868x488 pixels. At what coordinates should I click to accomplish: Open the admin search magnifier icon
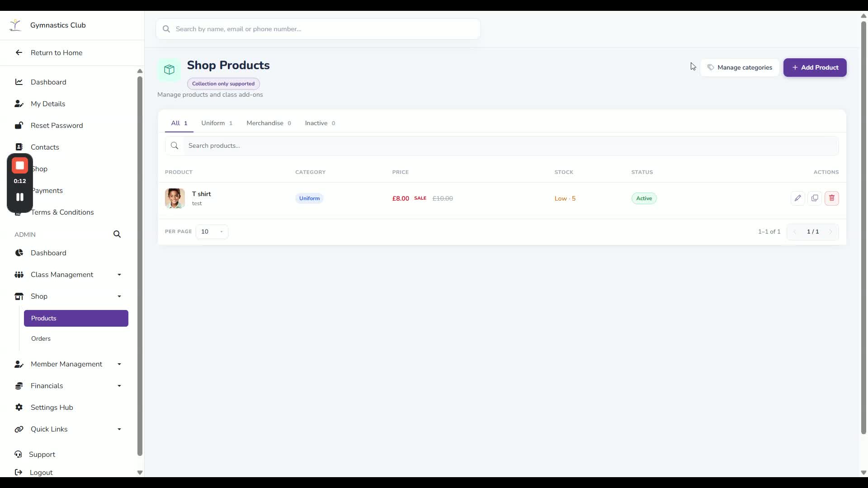point(117,234)
